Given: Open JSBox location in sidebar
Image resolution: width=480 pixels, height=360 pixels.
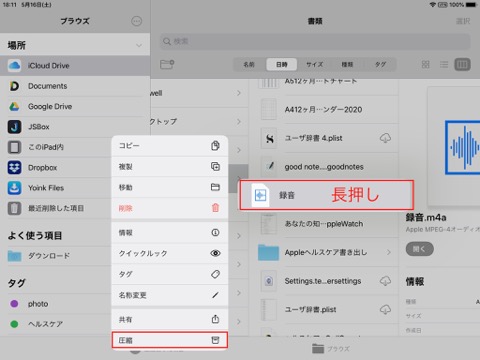Looking at the screenshot, I should [75, 127].
